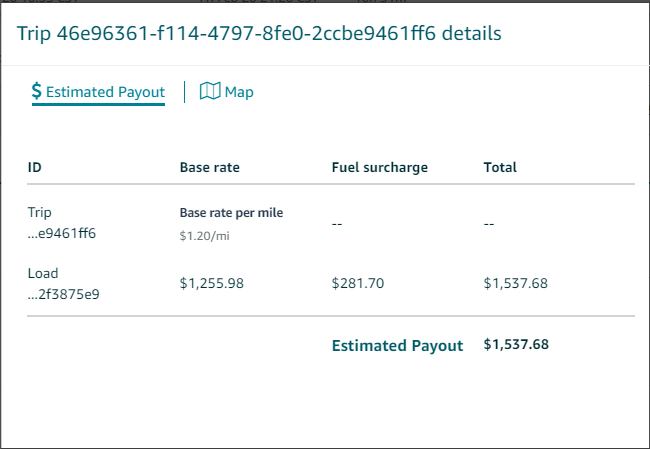The height and width of the screenshot is (449, 650).
Task: Click the Load row total $1,537.68
Action: [x=516, y=283]
